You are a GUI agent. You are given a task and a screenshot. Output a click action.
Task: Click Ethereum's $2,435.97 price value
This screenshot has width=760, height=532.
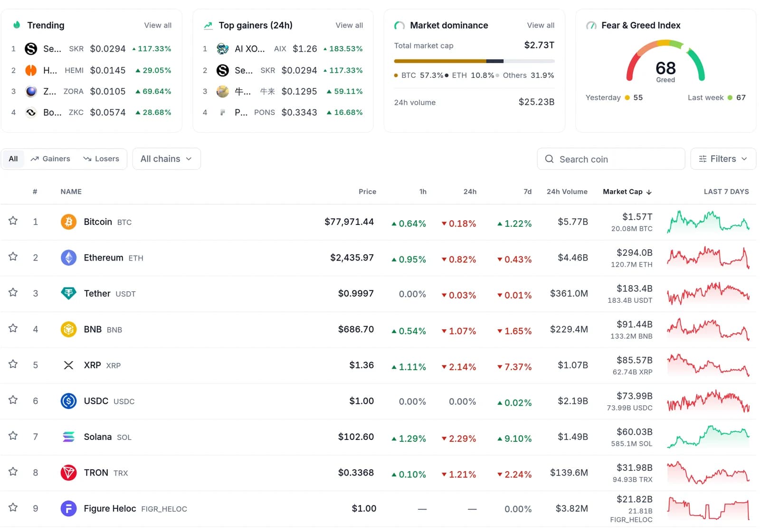tap(352, 258)
